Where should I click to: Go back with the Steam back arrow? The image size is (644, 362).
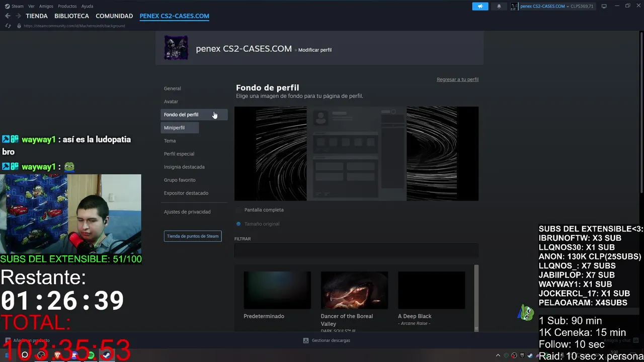8,16
